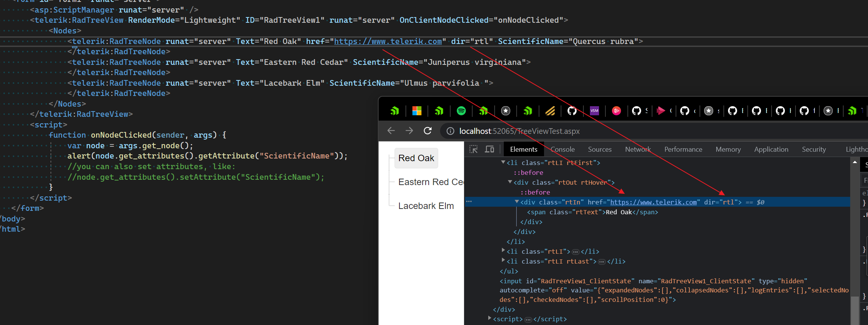Switch to the Security tab
This screenshot has height=325, width=868.
(x=814, y=149)
